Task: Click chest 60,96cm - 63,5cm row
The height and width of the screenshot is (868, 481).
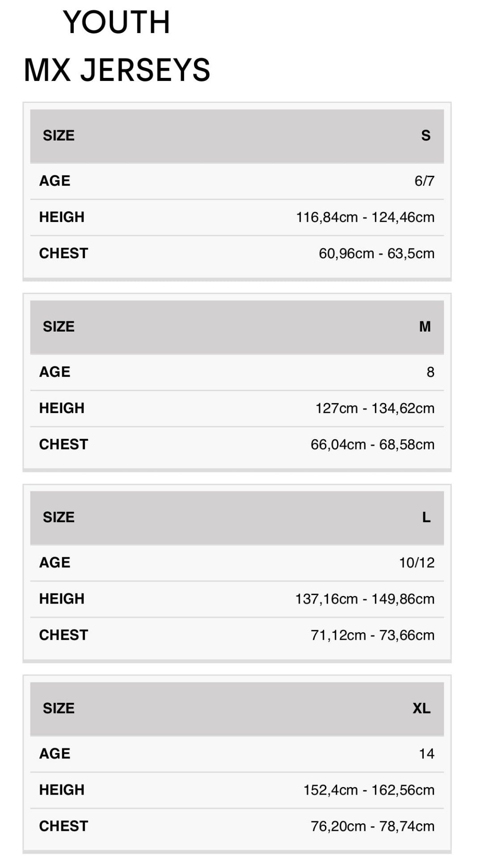Action: (237, 254)
